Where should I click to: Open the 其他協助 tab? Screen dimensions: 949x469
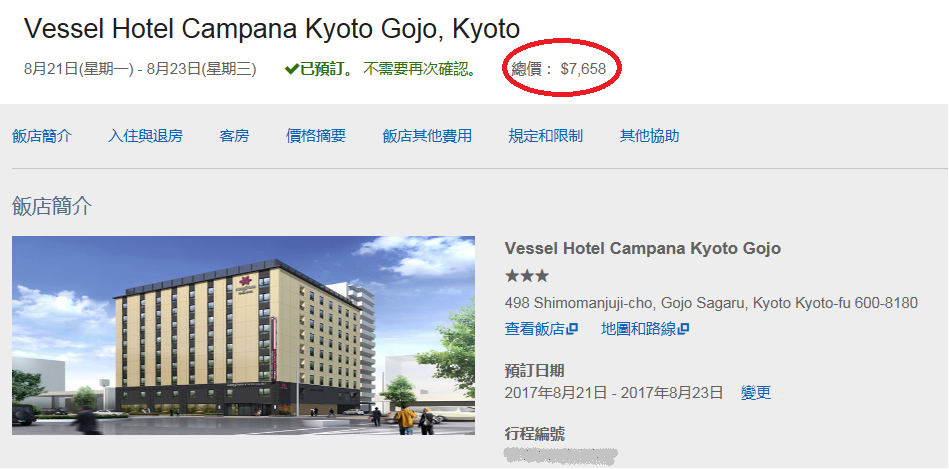pos(649,136)
